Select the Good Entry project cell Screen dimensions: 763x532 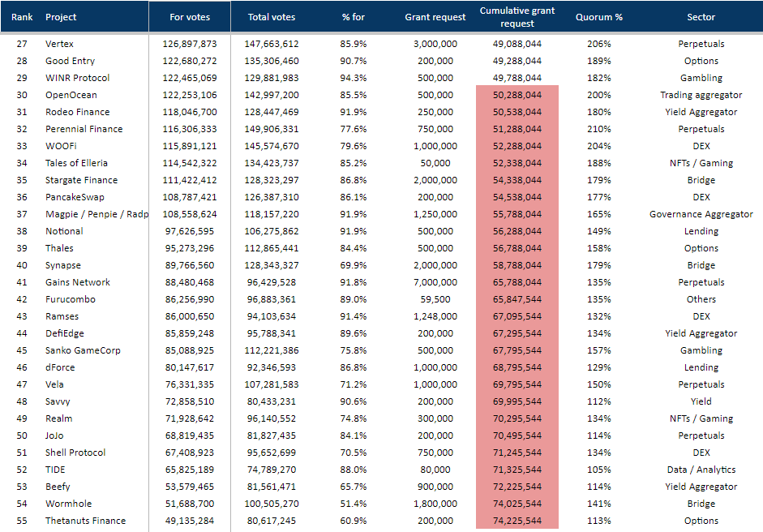point(70,61)
